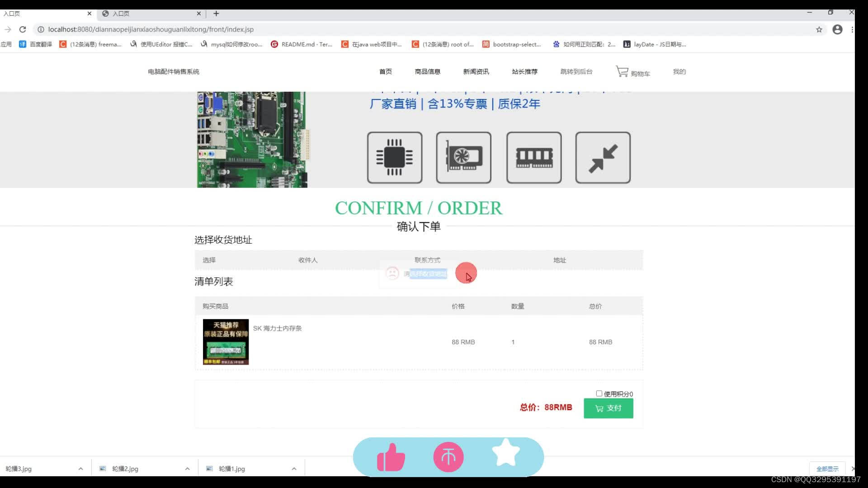
Task: Click the 总价：88RMB red text
Action: (546, 407)
